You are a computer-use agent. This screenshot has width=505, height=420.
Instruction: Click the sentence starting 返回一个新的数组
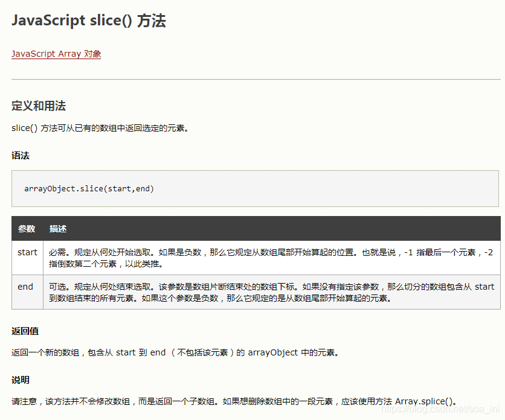click(176, 353)
